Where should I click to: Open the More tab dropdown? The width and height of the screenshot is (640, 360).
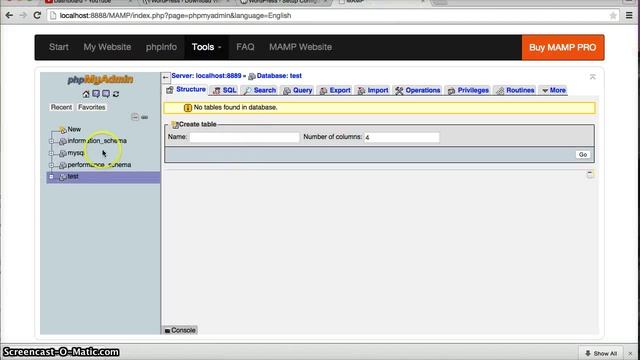tap(553, 90)
